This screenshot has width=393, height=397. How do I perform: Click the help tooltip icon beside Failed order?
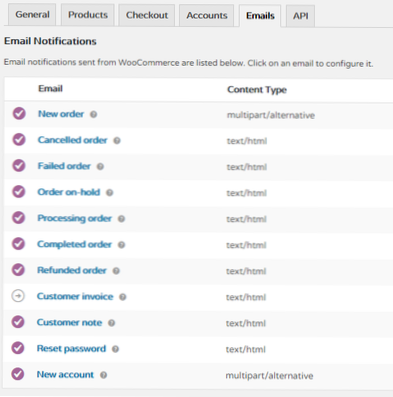point(100,166)
